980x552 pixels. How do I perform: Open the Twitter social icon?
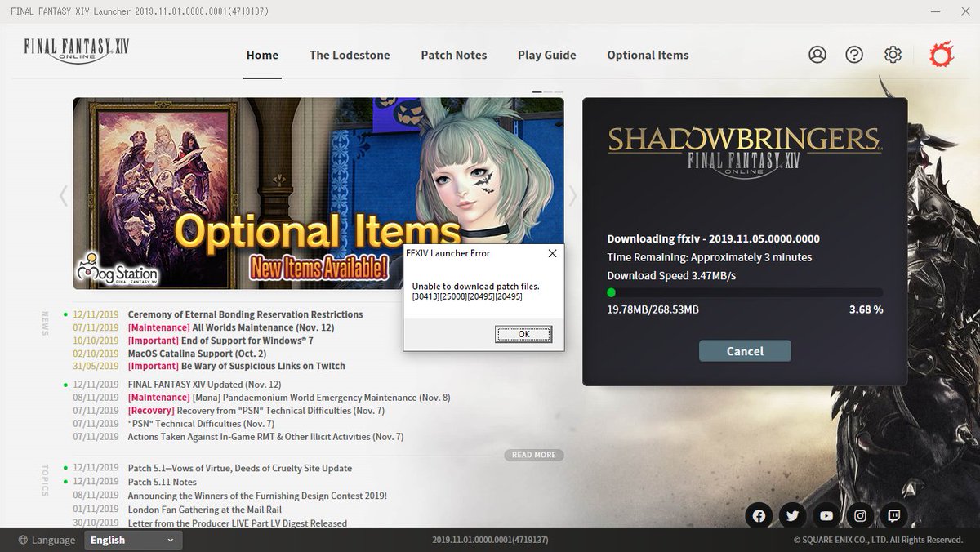[x=792, y=515]
